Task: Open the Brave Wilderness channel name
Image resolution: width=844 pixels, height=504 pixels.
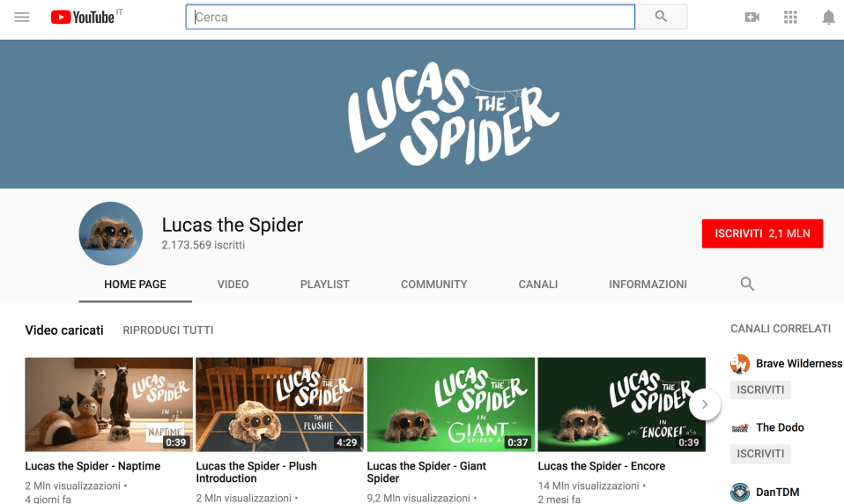Action: pyautogui.click(x=799, y=364)
